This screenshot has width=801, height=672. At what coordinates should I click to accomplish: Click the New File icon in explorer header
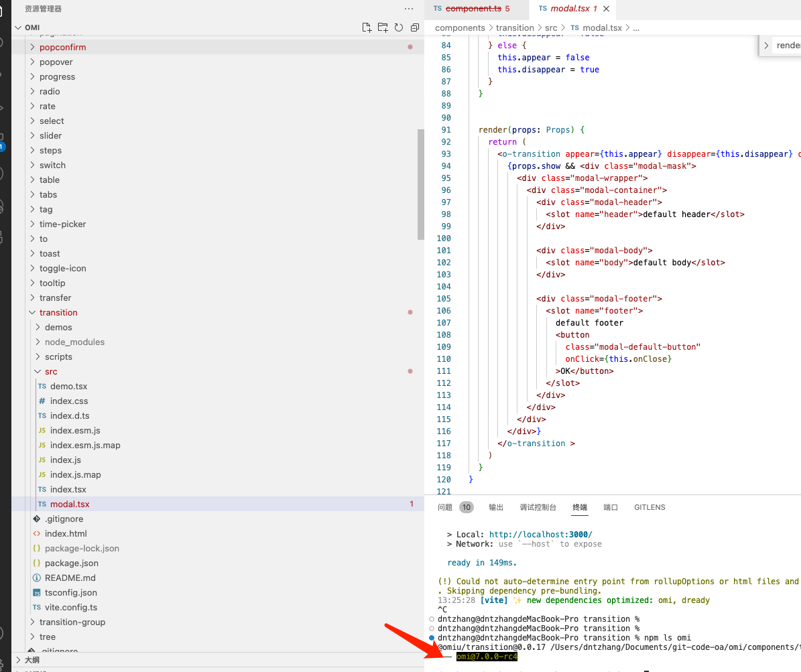click(366, 27)
